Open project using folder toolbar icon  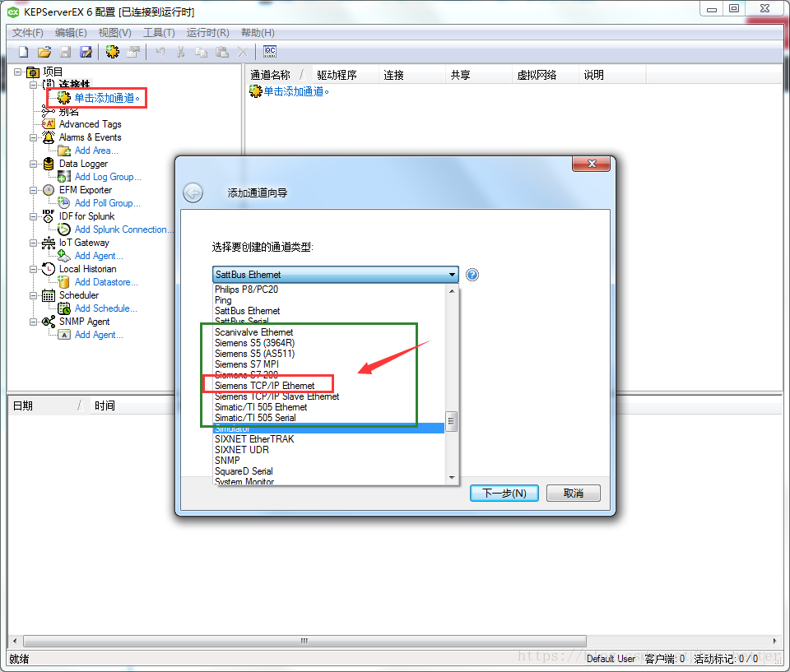[x=44, y=52]
